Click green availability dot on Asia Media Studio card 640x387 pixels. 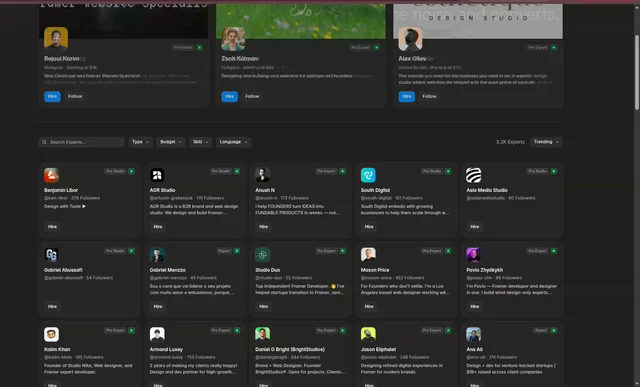[x=554, y=171]
